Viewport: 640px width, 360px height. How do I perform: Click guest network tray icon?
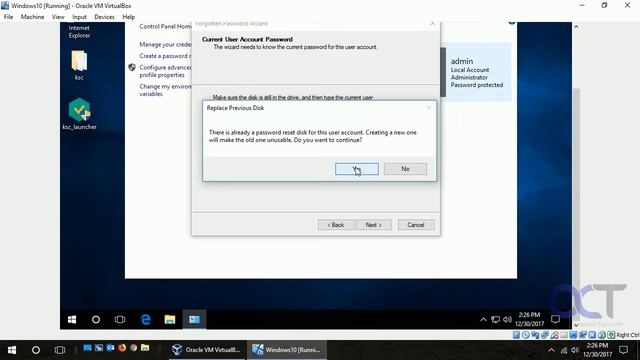pyautogui.click(x=495, y=320)
